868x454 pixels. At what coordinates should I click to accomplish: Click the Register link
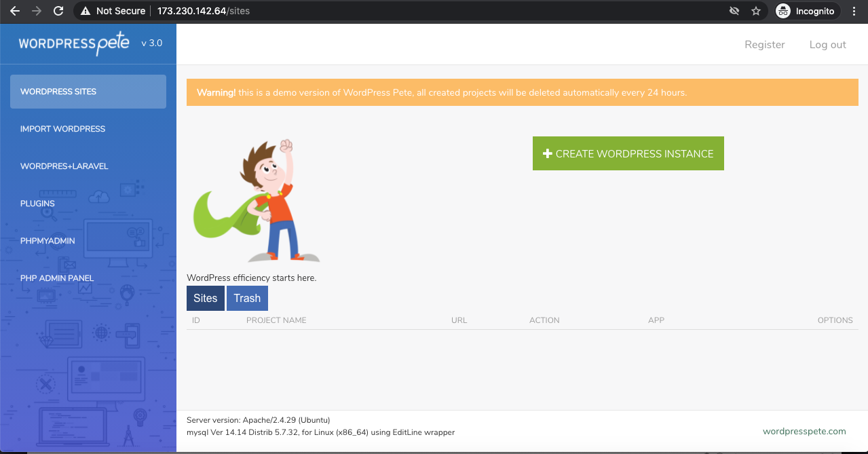point(765,45)
